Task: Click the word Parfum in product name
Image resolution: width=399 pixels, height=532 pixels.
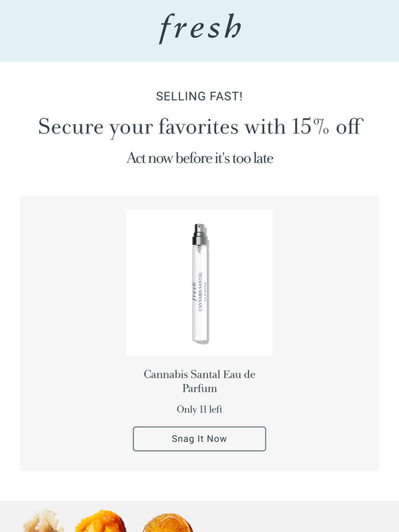Action: 199,388
